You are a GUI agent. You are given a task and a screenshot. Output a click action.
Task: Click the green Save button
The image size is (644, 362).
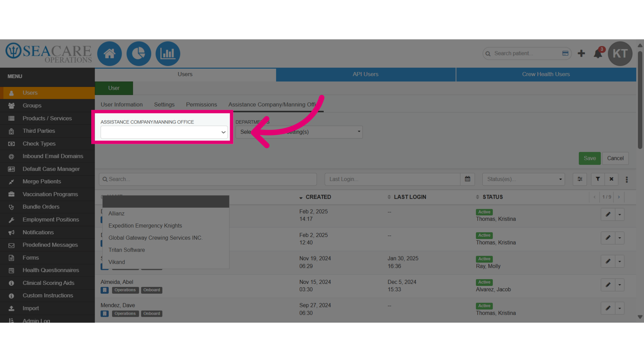tap(590, 158)
